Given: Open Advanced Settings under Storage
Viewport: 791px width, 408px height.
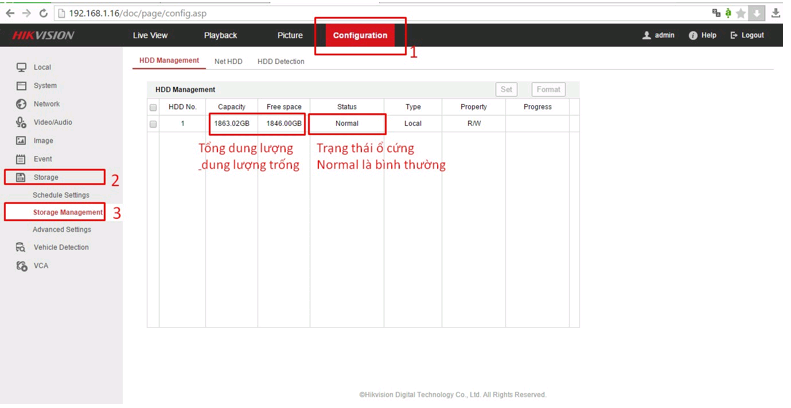Looking at the screenshot, I should 62,230.
